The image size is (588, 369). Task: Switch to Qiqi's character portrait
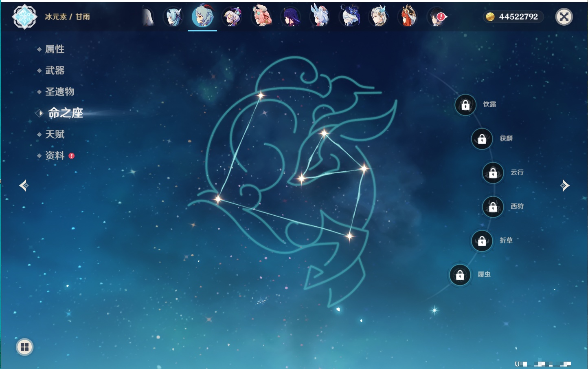(x=232, y=17)
